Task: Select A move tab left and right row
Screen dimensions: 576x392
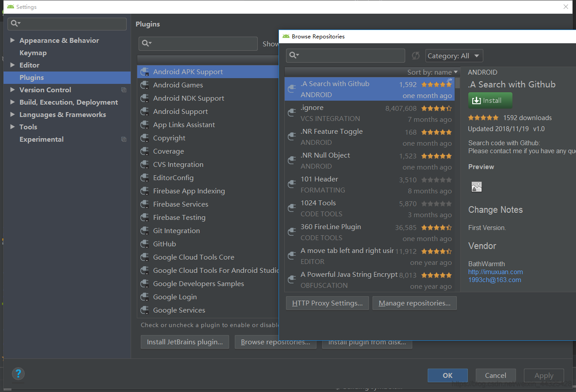Action: tap(369, 256)
